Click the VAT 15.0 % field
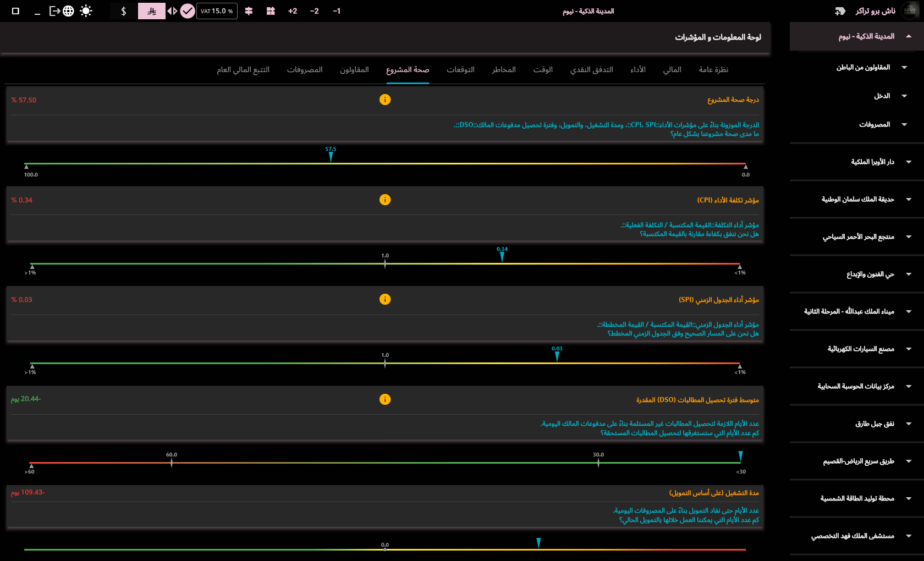The width and height of the screenshot is (924, 561). point(217,11)
